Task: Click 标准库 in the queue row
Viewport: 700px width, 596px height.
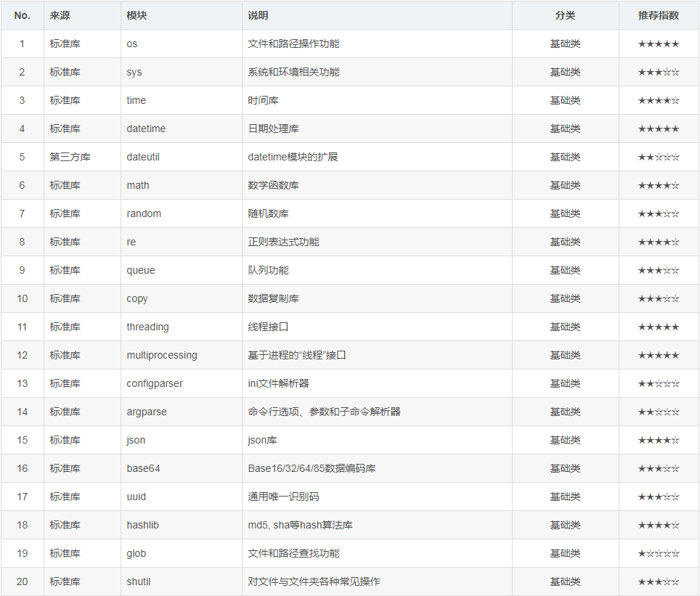Action: pyautogui.click(x=65, y=270)
